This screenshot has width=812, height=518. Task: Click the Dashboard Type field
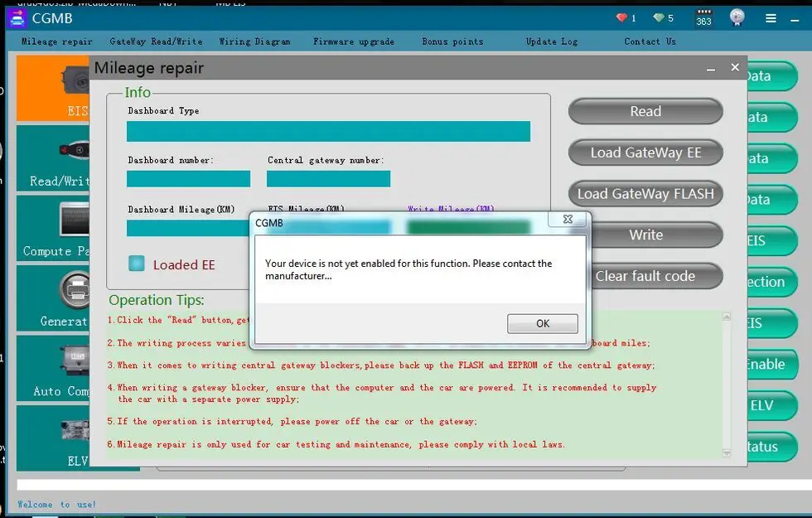tap(328, 131)
